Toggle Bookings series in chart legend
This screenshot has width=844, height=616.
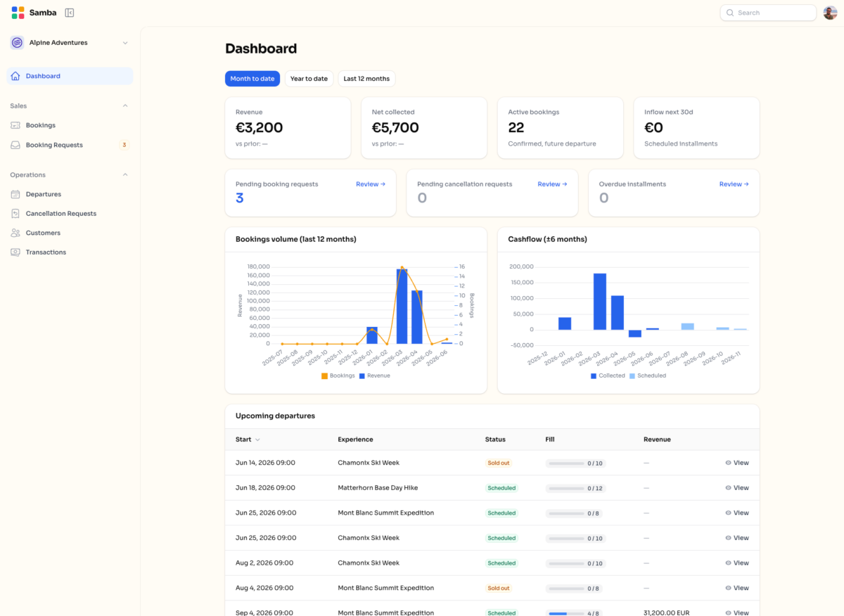[338, 376]
